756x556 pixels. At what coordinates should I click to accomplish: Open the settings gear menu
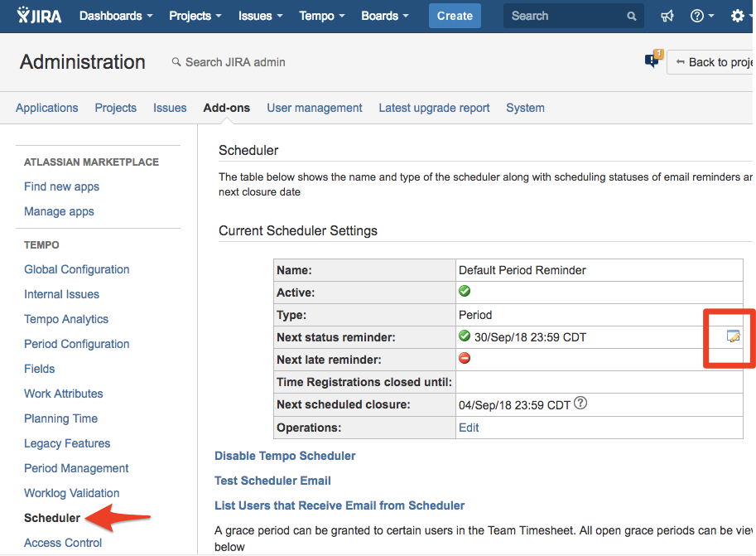point(740,16)
